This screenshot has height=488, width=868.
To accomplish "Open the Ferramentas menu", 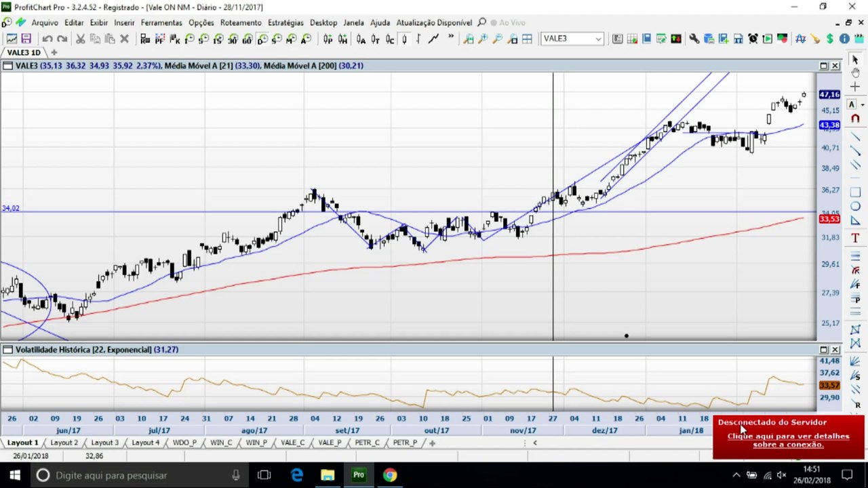I will pyautogui.click(x=161, y=22).
